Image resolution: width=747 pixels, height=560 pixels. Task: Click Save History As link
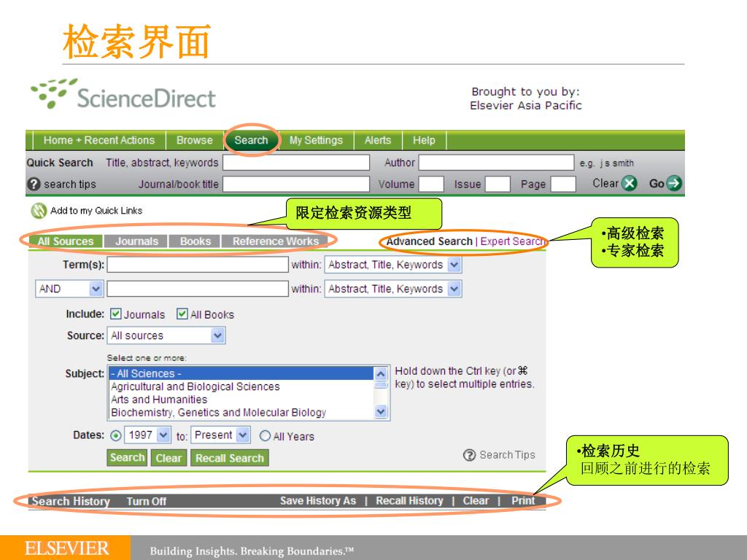(x=318, y=501)
